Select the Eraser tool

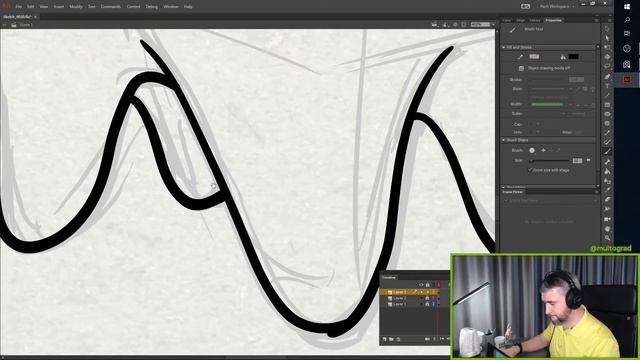(607, 200)
